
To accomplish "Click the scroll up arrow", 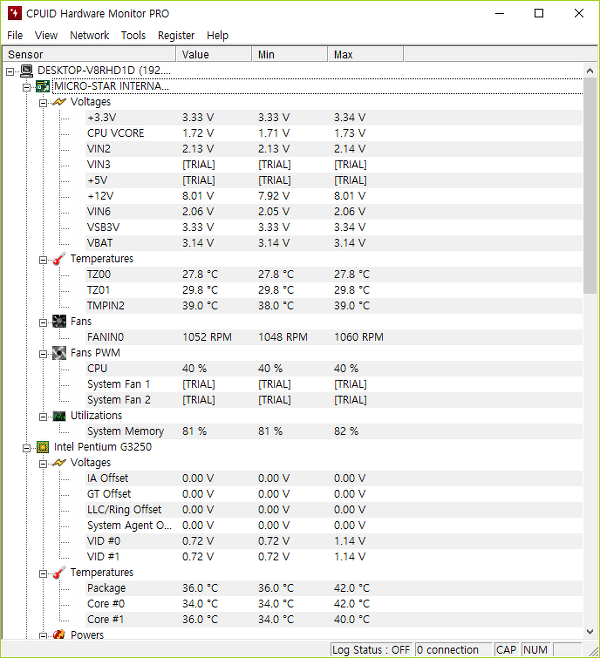I will [x=590, y=71].
